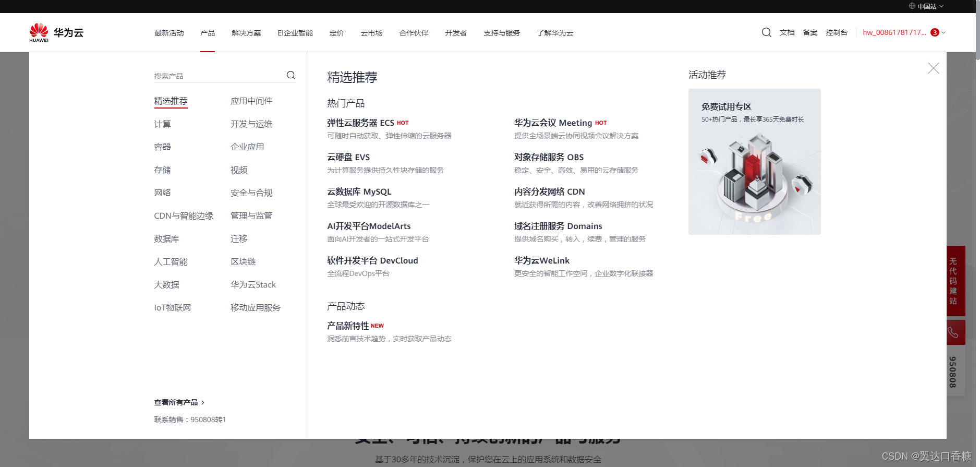Open 华为云WeLink product link
The height and width of the screenshot is (467, 980).
click(542, 261)
